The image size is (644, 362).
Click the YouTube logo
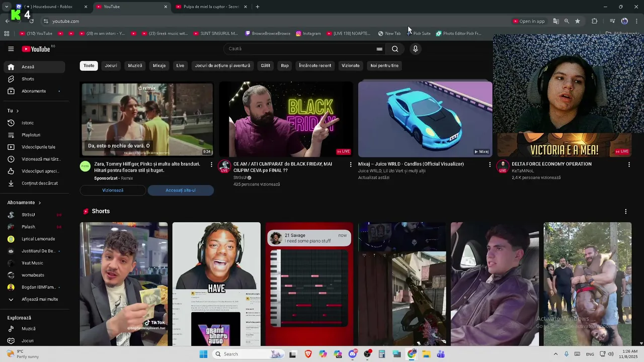[36, 49]
